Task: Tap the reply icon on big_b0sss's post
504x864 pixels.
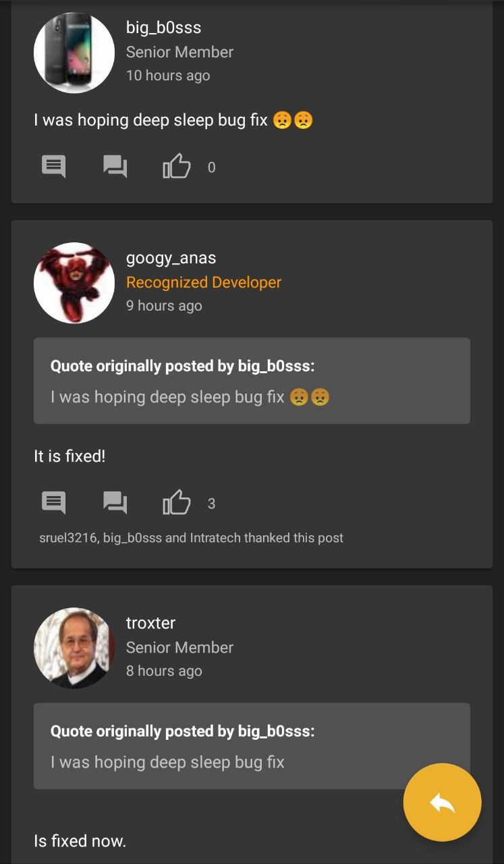Action: (x=54, y=166)
